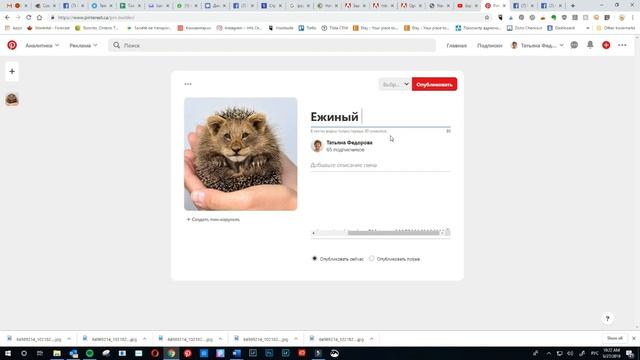The image size is (640, 360).
Task: Open the board selection dropdown
Action: pos(394,84)
